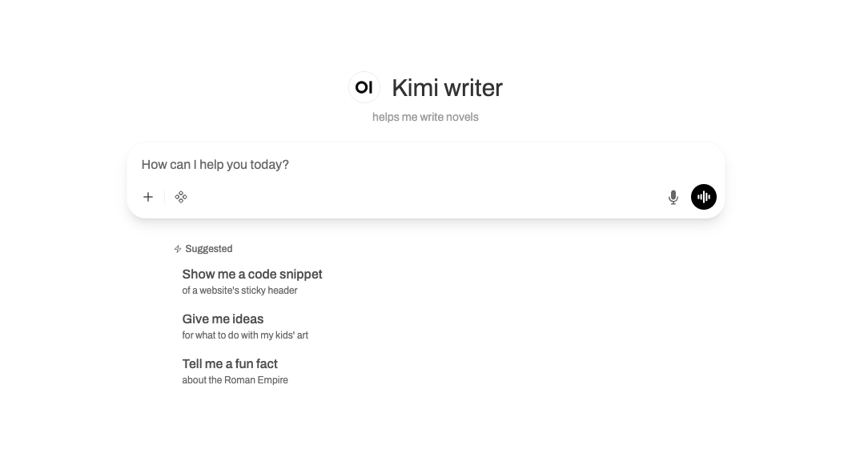
Task: Click the Kimi writer logo avatar
Action: click(364, 86)
